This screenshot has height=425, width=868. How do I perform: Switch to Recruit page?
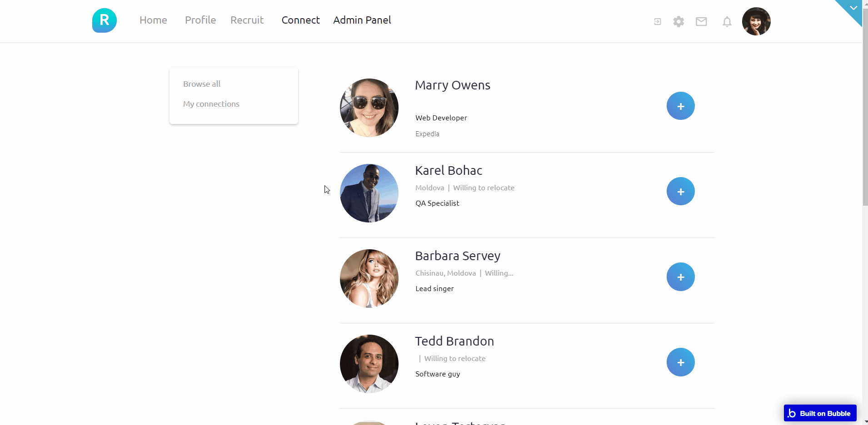click(247, 20)
